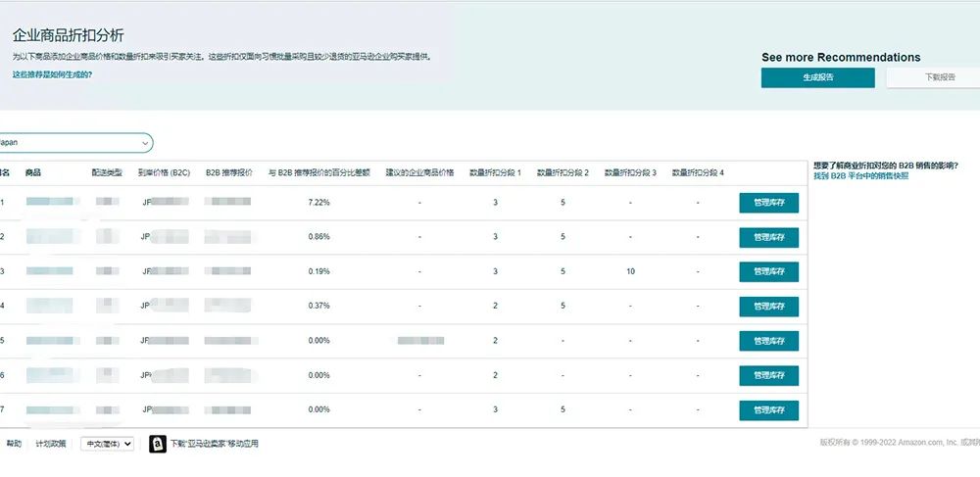Open the Japan marketplace dropdown
Image resolution: width=980 pixels, height=477 pixels.
click(74, 143)
